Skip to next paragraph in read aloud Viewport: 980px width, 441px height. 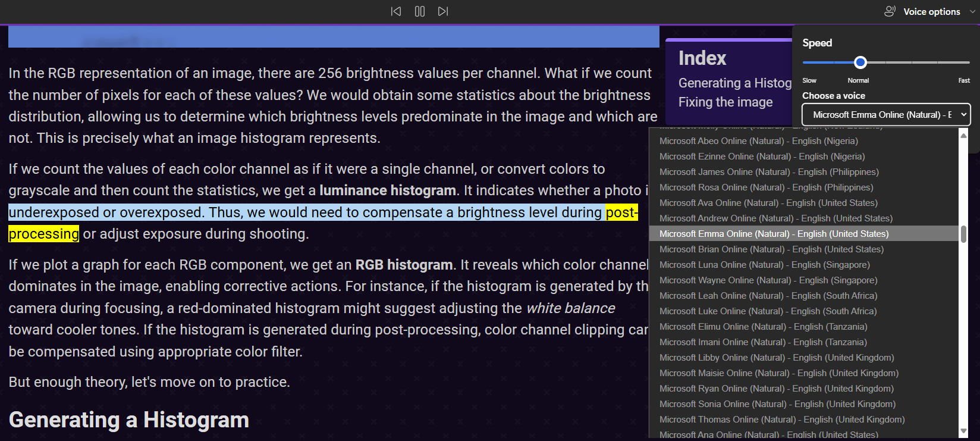click(x=442, y=11)
